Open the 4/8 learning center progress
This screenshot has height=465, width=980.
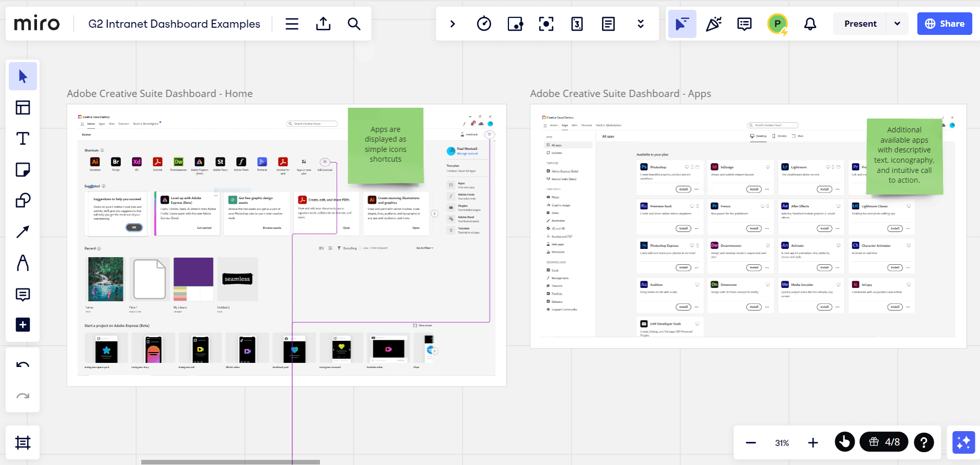tap(884, 442)
